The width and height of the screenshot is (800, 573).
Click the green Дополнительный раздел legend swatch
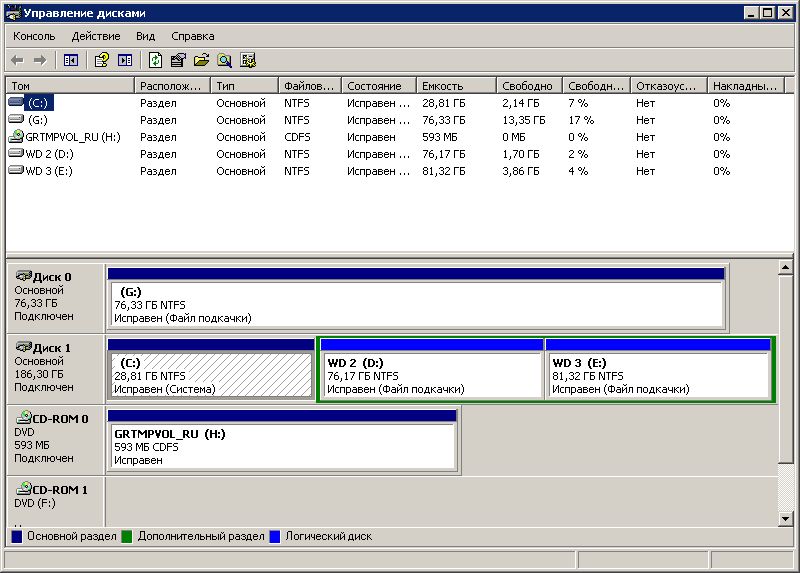[x=127, y=537]
